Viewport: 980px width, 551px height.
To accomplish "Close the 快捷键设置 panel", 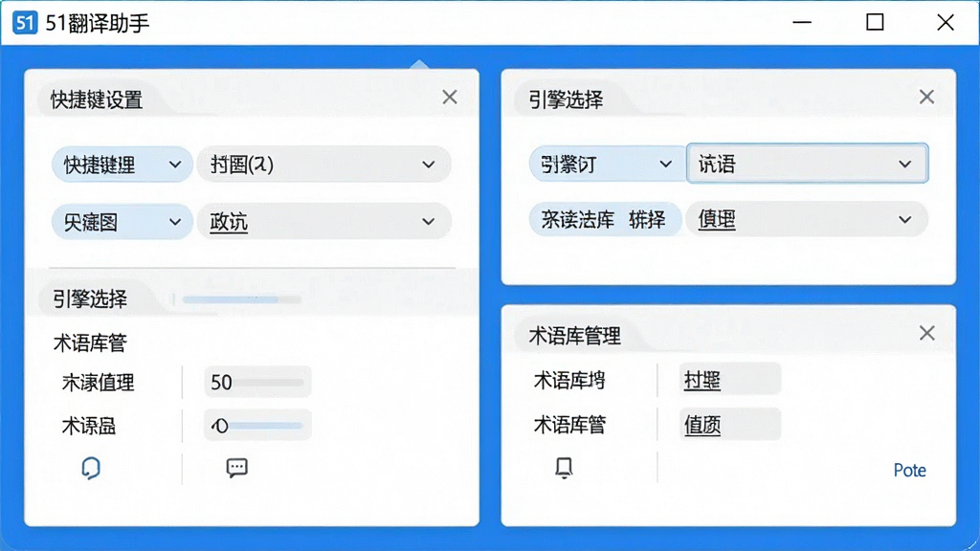I will (x=450, y=97).
